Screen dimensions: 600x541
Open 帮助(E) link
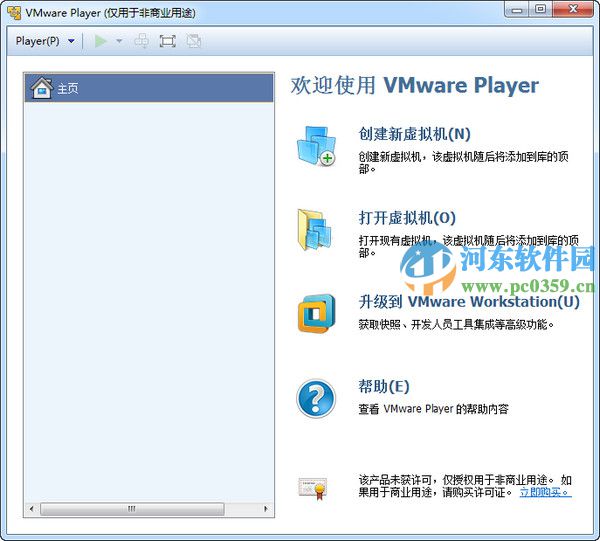point(384,386)
